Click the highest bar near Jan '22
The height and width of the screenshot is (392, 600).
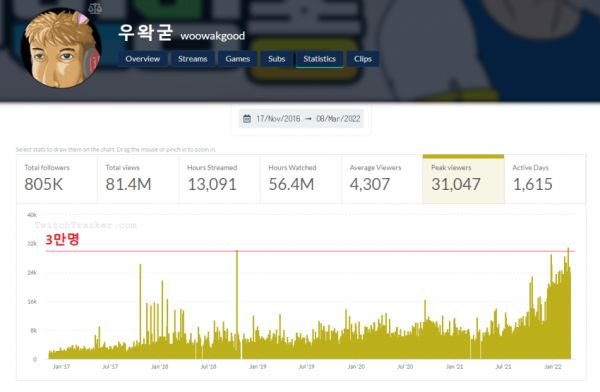click(x=568, y=303)
